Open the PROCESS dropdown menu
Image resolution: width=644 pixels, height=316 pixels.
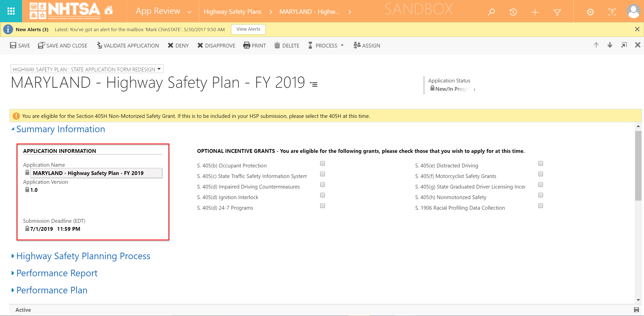[326, 46]
